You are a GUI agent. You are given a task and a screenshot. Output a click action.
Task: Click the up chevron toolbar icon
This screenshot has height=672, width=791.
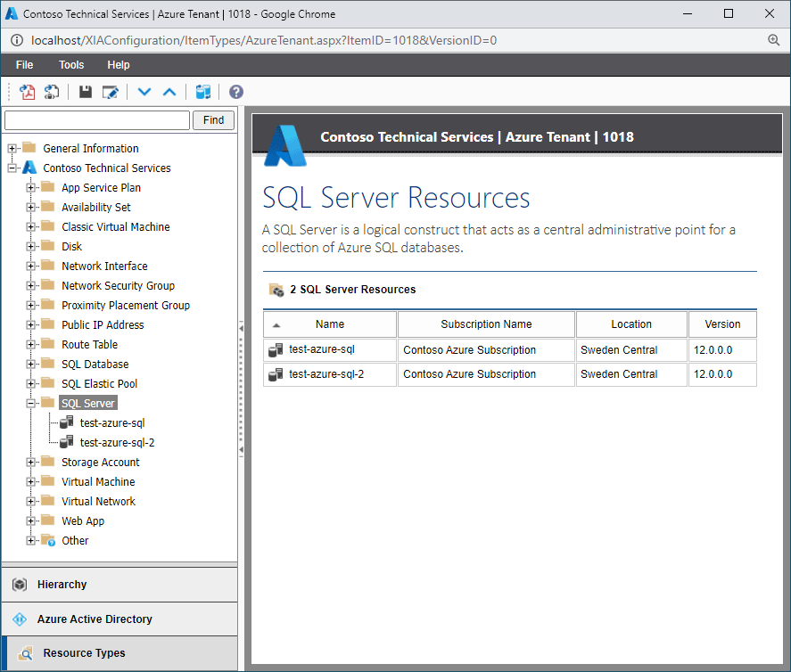(169, 92)
